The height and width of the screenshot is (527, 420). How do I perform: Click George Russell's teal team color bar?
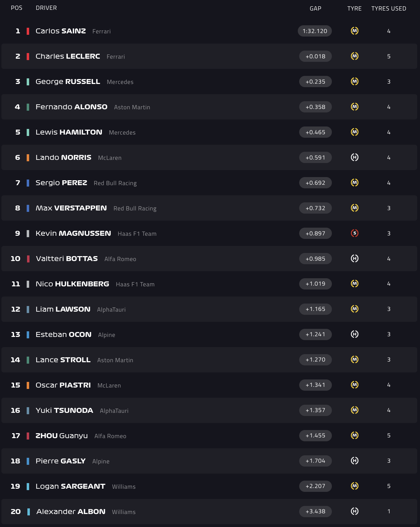point(28,82)
